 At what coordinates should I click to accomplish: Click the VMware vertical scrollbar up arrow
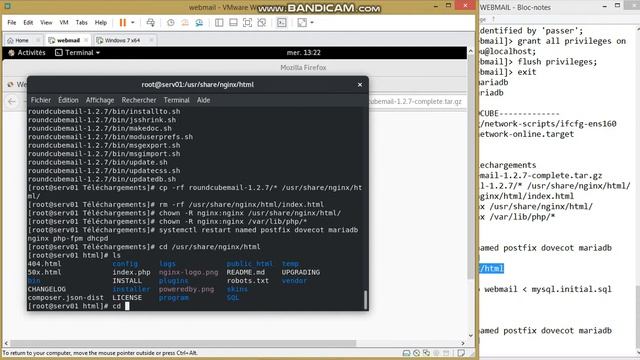pyautogui.click(x=471, y=51)
